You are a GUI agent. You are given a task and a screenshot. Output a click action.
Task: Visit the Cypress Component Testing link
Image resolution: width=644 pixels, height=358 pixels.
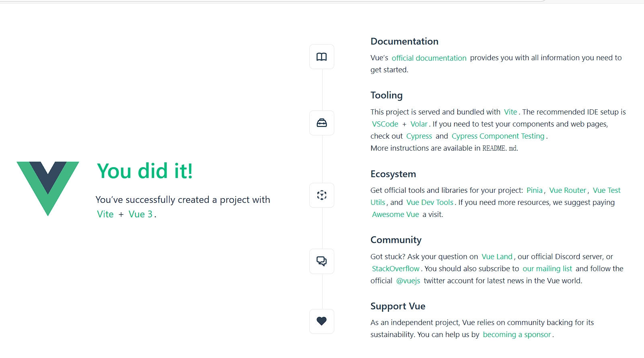pyautogui.click(x=498, y=136)
